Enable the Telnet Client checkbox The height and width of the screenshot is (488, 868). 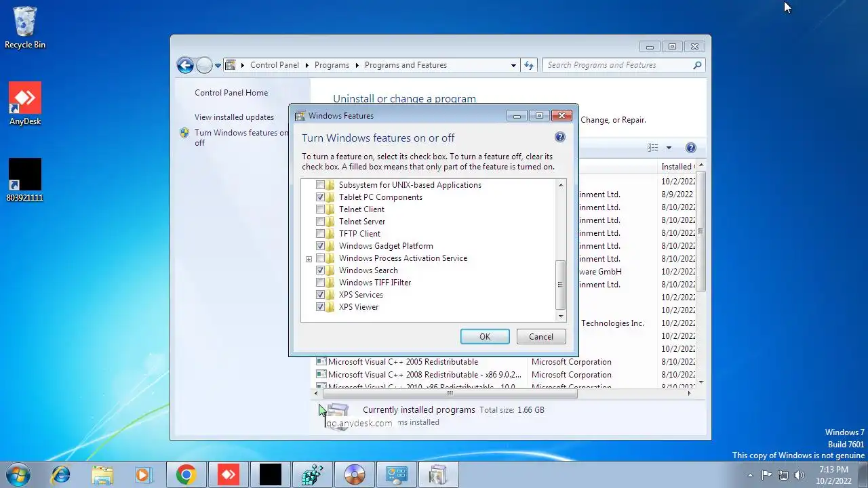pos(321,209)
